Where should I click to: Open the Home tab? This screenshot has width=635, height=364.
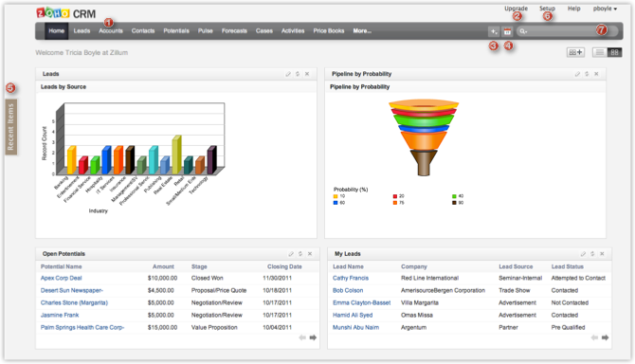click(56, 30)
